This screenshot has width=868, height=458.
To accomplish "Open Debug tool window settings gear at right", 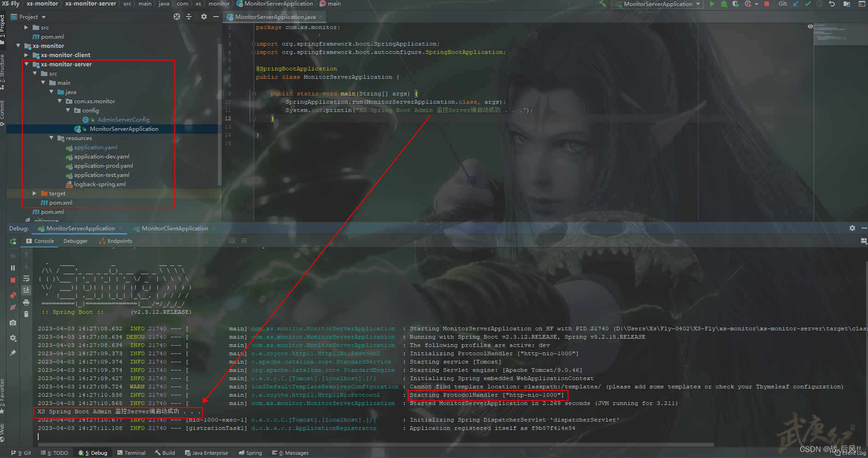I will (852, 229).
